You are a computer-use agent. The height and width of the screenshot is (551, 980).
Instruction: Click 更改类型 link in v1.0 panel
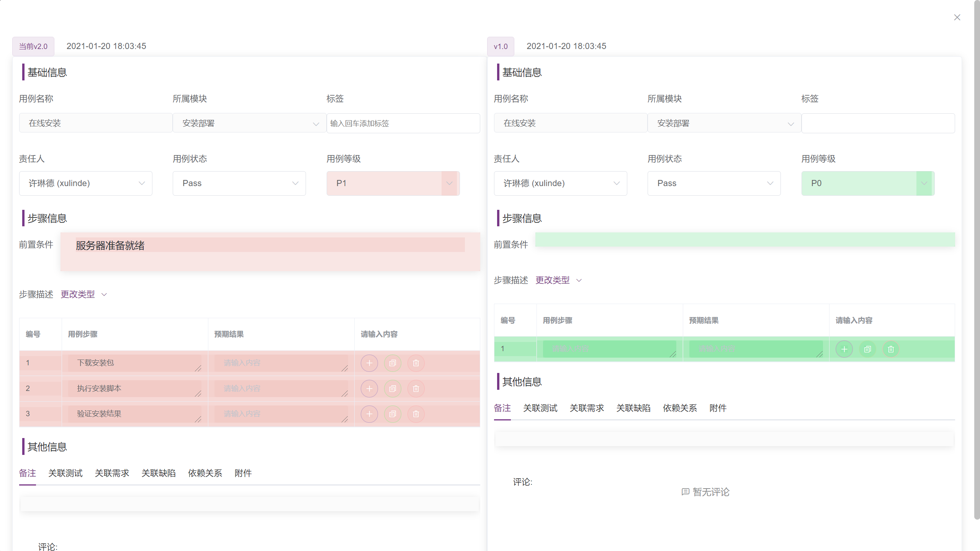tap(552, 280)
